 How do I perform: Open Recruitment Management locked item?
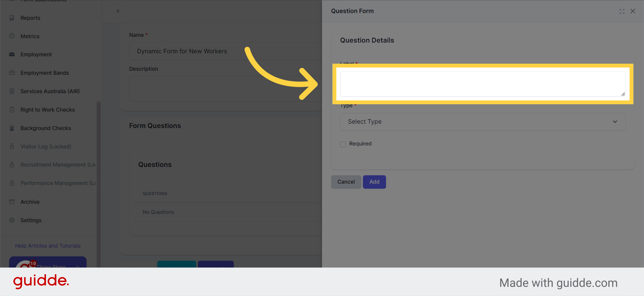[58, 165]
